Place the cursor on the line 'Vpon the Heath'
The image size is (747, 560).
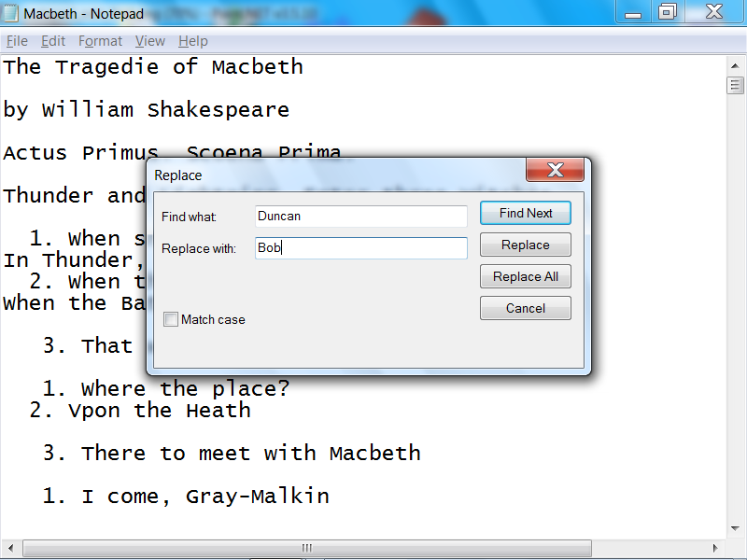(x=140, y=410)
